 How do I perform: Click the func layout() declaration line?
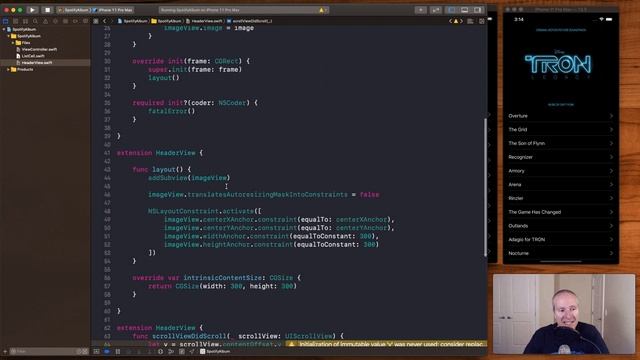point(162,169)
